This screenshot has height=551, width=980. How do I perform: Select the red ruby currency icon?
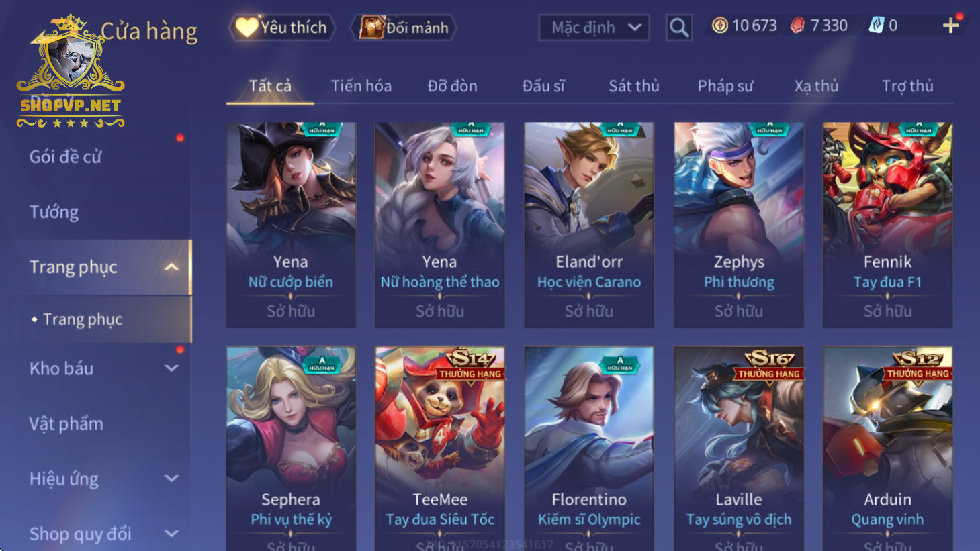[797, 26]
